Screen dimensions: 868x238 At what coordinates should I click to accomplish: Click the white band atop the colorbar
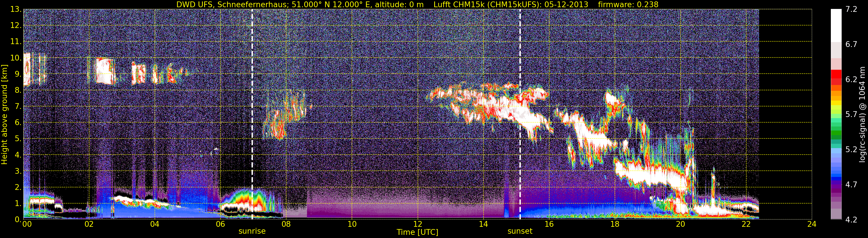point(836,25)
